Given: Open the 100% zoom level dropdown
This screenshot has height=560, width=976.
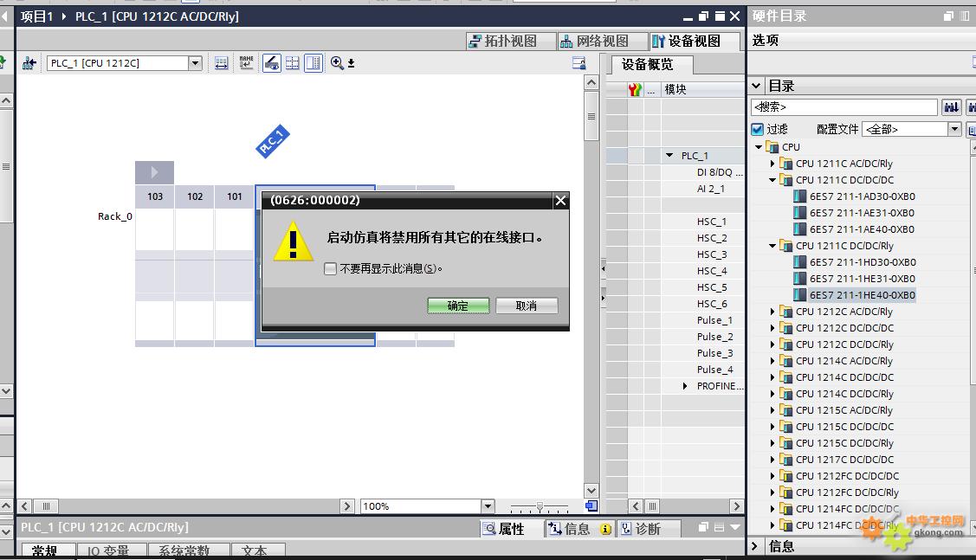Looking at the screenshot, I should coord(488,505).
